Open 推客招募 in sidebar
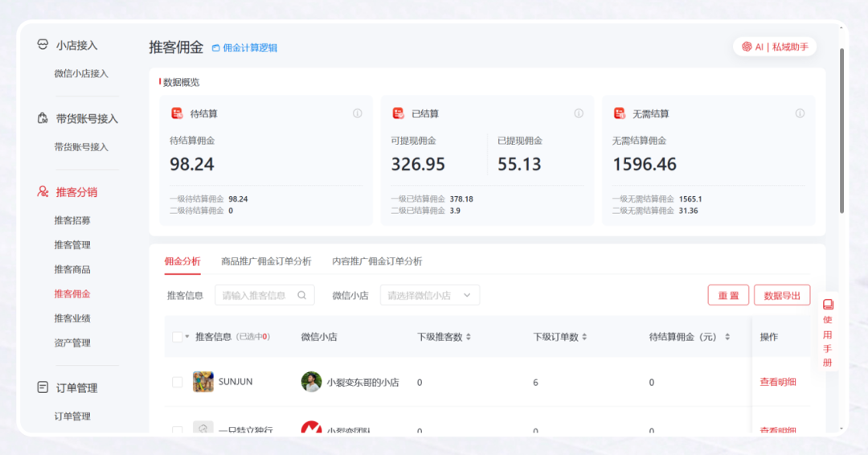Viewport: 868px width, 455px height. click(72, 220)
